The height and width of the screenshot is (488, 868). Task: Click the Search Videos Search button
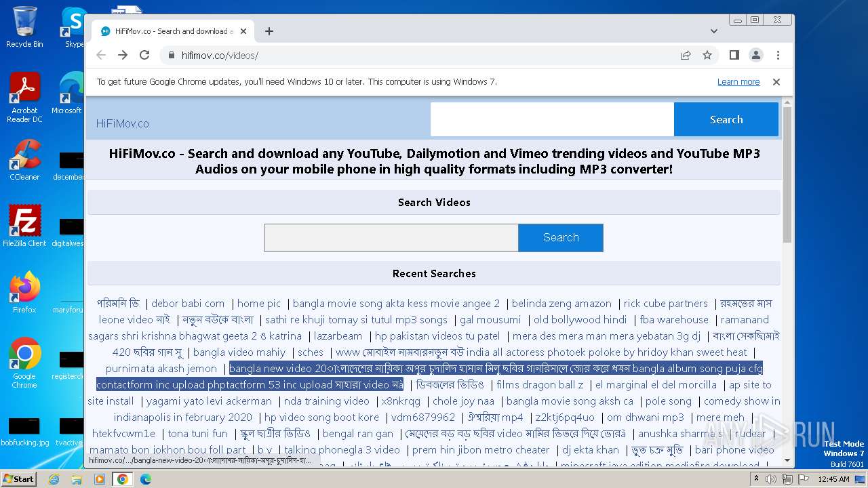[561, 238]
